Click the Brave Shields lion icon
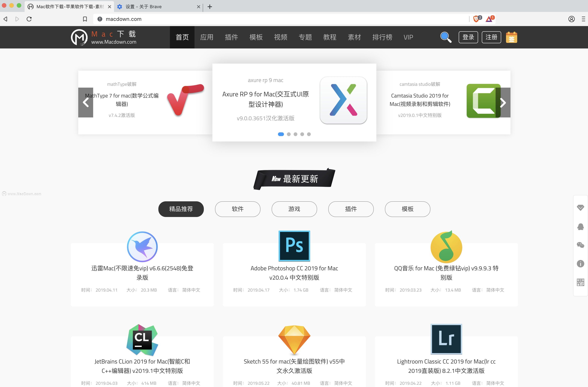Image resolution: width=588 pixels, height=387 pixels. coord(476,19)
